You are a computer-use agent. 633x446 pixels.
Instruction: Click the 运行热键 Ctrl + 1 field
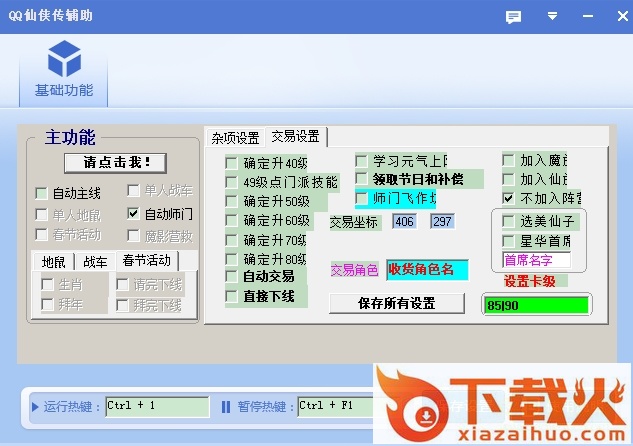tap(157, 406)
